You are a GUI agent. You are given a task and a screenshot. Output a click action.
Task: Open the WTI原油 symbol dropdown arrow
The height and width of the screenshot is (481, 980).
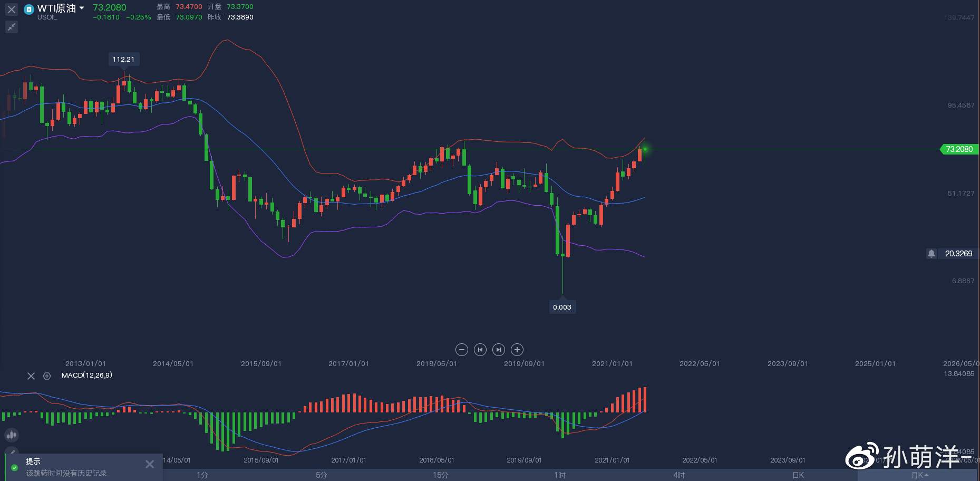click(x=82, y=8)
